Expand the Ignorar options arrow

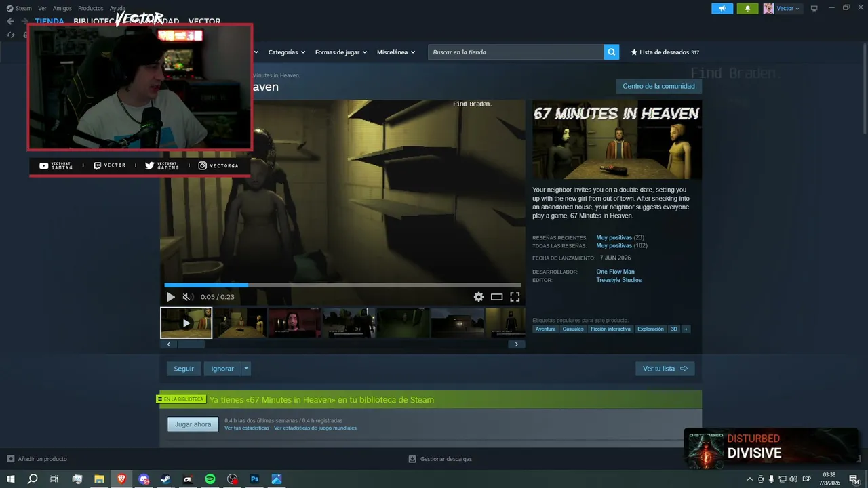tap(246, 369)
